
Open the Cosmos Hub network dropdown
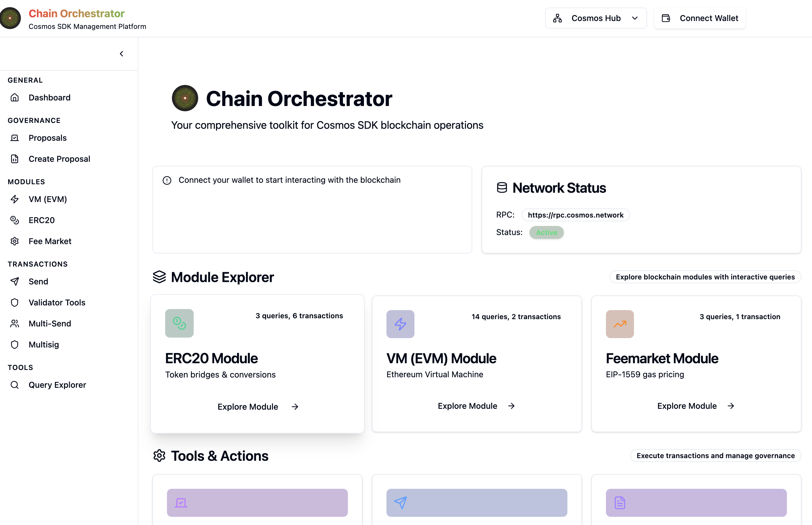pyautogui.click(x=595, y=18)
